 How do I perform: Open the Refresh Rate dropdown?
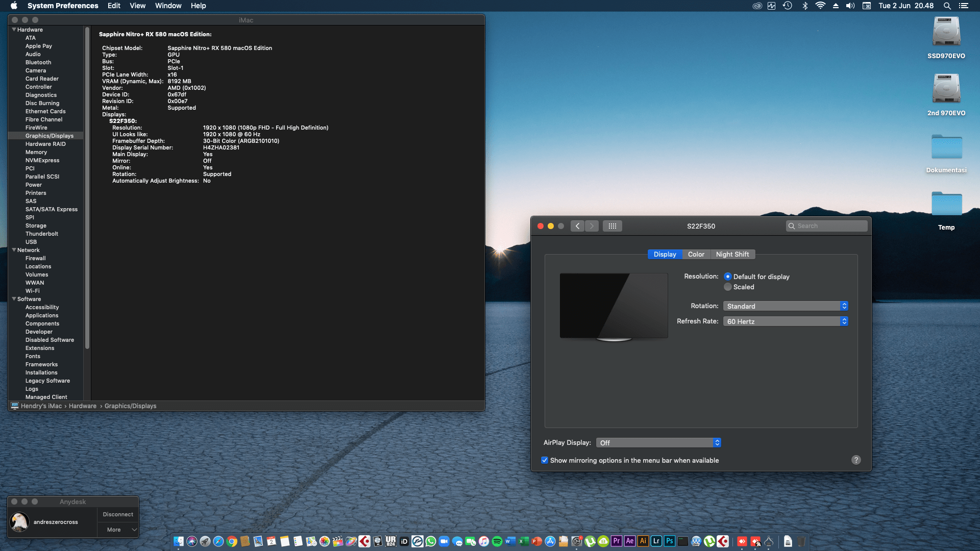785,321
